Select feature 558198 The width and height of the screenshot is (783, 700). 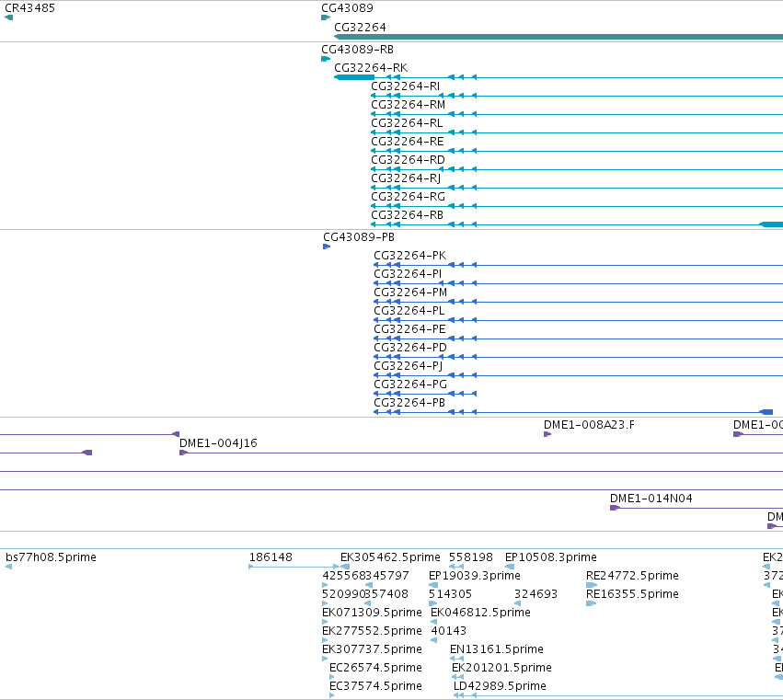(471, 557)
